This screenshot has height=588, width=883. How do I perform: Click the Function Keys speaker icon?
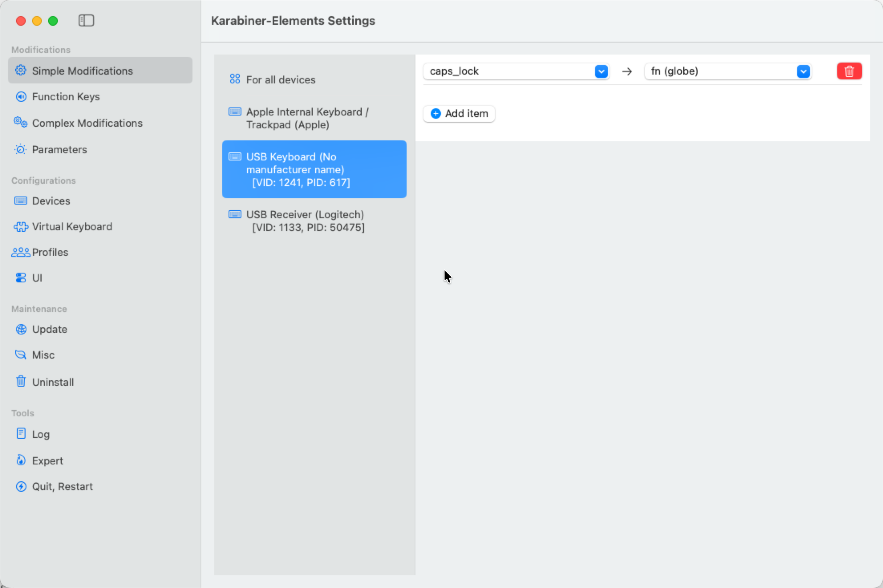click(x=21, y=97)
